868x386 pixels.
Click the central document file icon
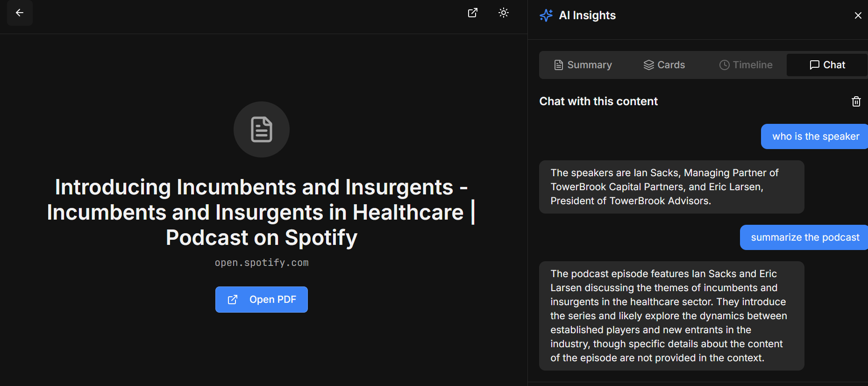click(x=262, y=129)
